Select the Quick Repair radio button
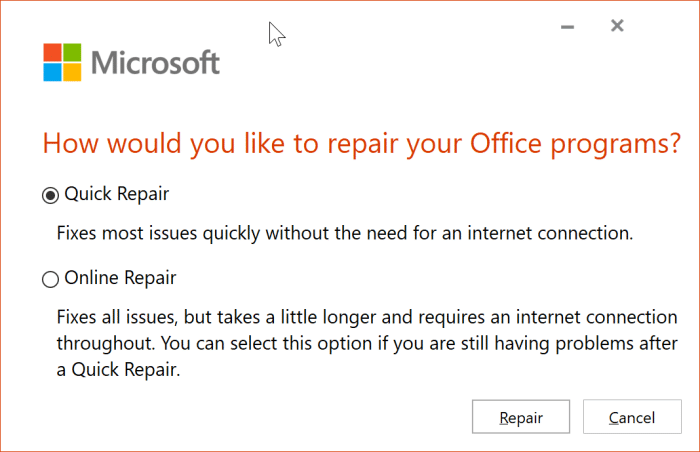 (51, 196)
